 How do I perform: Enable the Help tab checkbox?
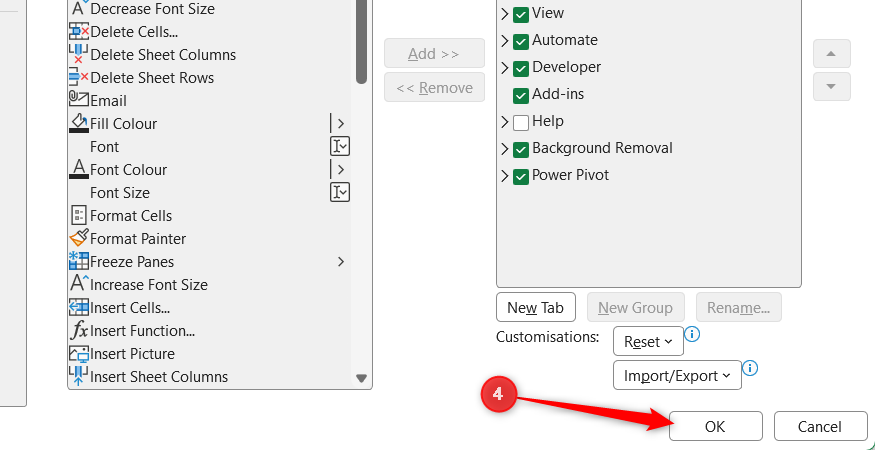[521, 122]
